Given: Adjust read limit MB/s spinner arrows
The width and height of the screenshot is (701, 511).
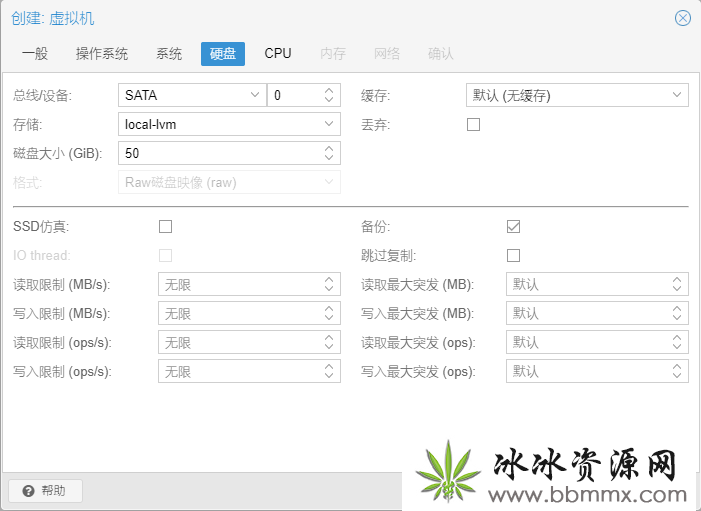Looking at the screenshot, I should tap(329, 284).
